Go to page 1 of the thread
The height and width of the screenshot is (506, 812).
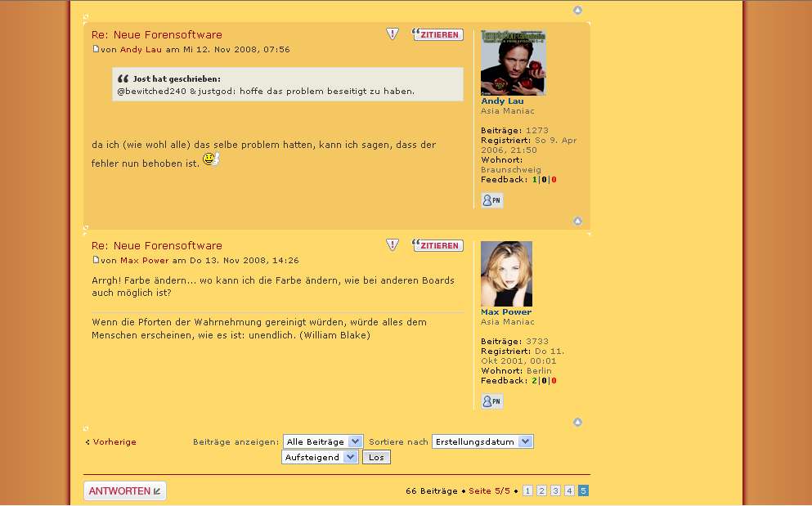(x=527, y=490)
